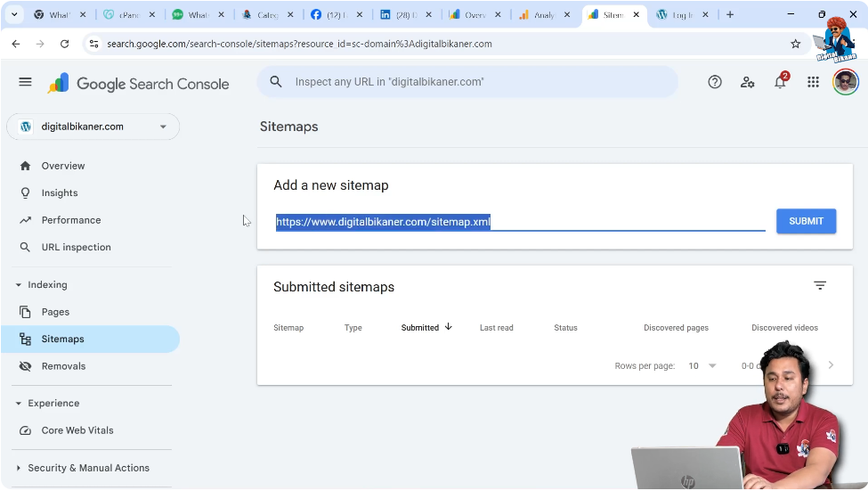Go back to the previous page

point(16,44)
